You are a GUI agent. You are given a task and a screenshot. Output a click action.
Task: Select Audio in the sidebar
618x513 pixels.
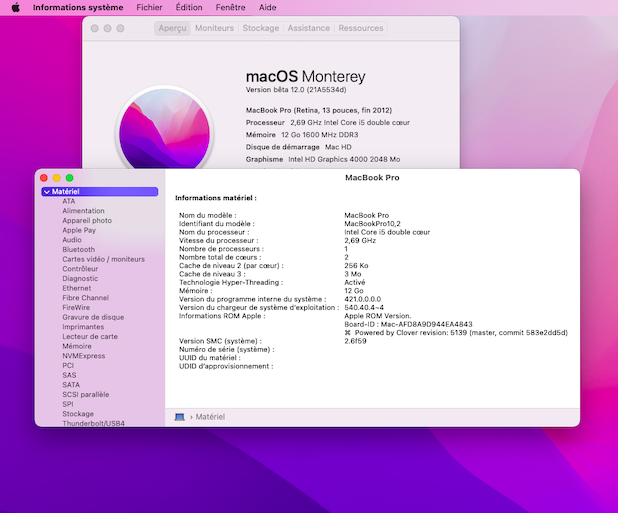point(72,240)
